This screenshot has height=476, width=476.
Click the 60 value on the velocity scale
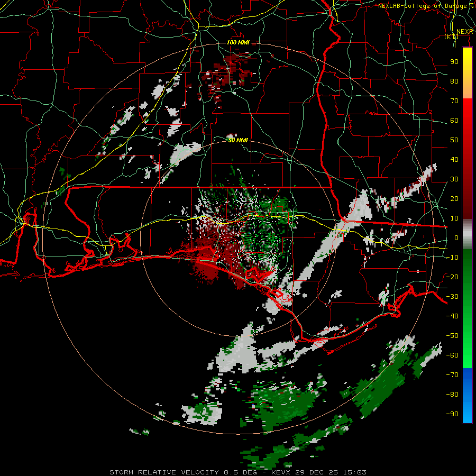point(454,120)
